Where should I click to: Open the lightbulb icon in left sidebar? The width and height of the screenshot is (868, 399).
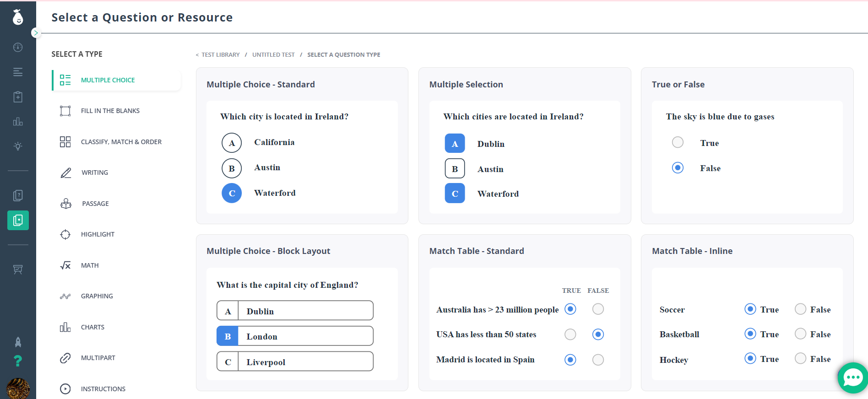pyautogui.click(x=18, y=146)
